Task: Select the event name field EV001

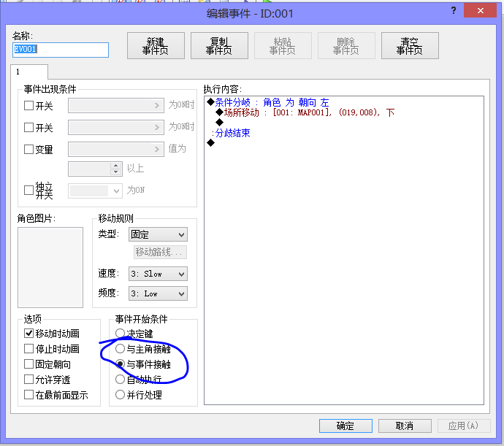Action: 61,50
